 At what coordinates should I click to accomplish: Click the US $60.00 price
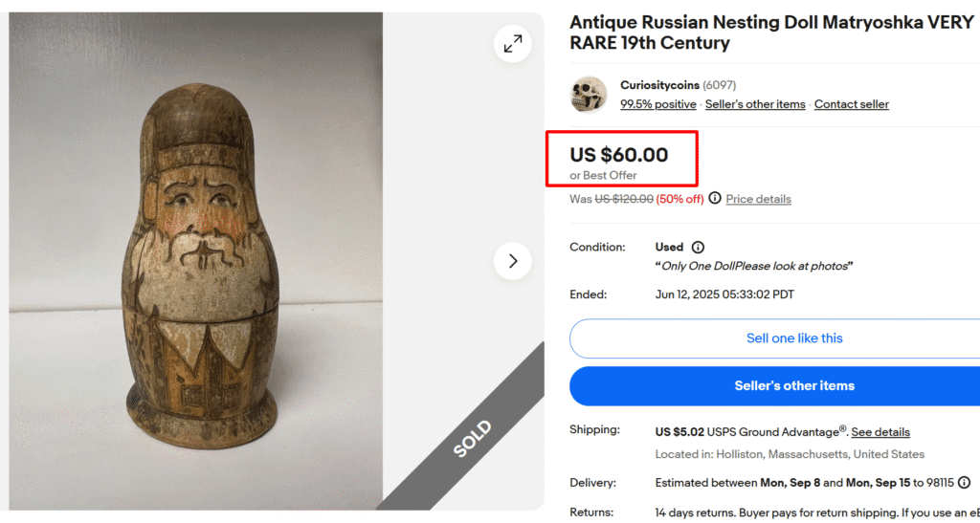(619, 155)
